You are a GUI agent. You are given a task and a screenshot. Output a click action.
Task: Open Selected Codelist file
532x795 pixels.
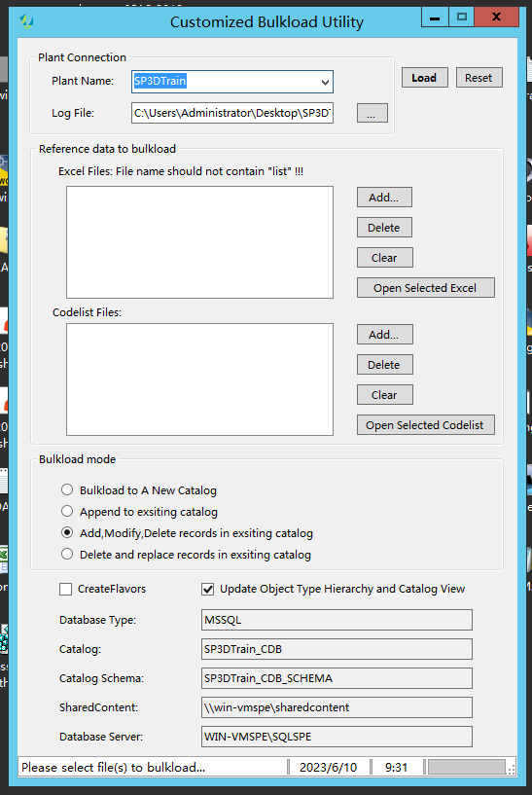click(426, 425)
